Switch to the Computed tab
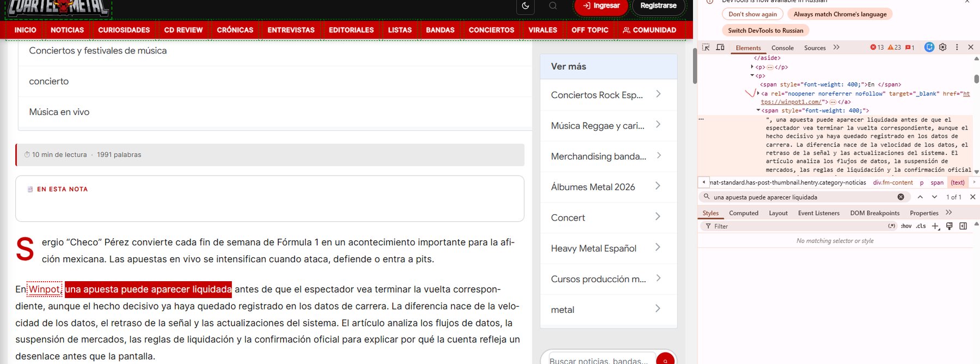The image size is (980, 364). tap(744, 213)
